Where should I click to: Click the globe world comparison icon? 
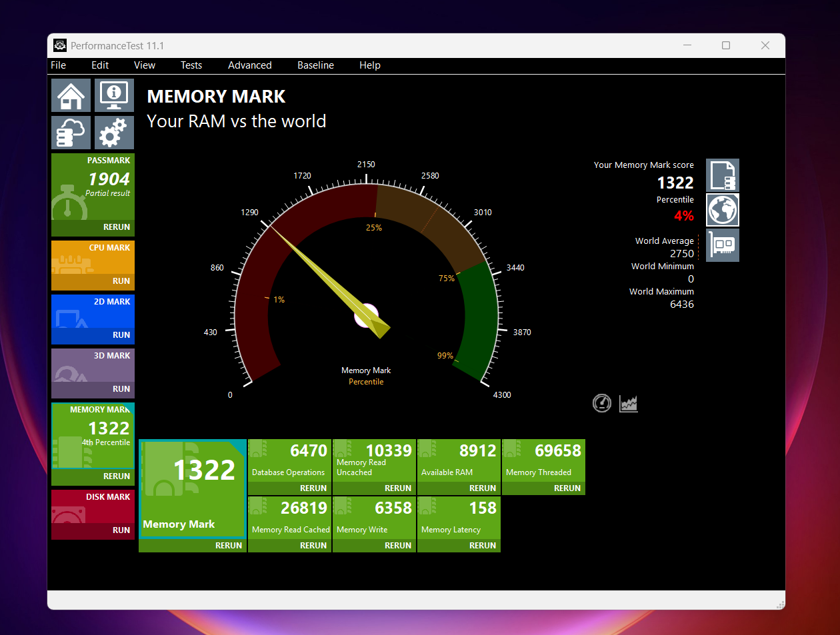click(x=723, y=210)
